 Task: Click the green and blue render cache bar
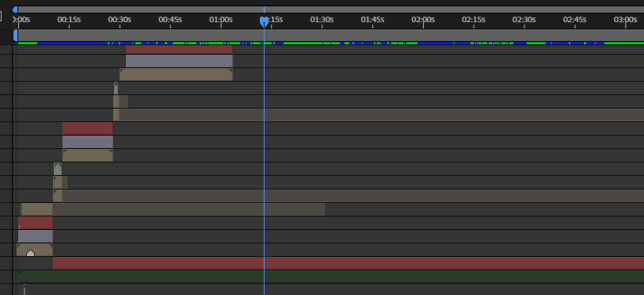[330, 43]
